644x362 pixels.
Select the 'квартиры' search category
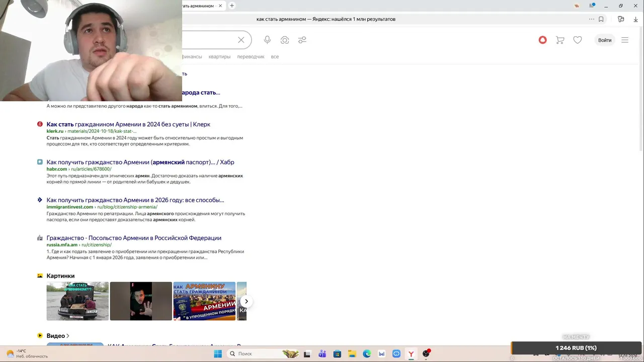pos(219,57)
